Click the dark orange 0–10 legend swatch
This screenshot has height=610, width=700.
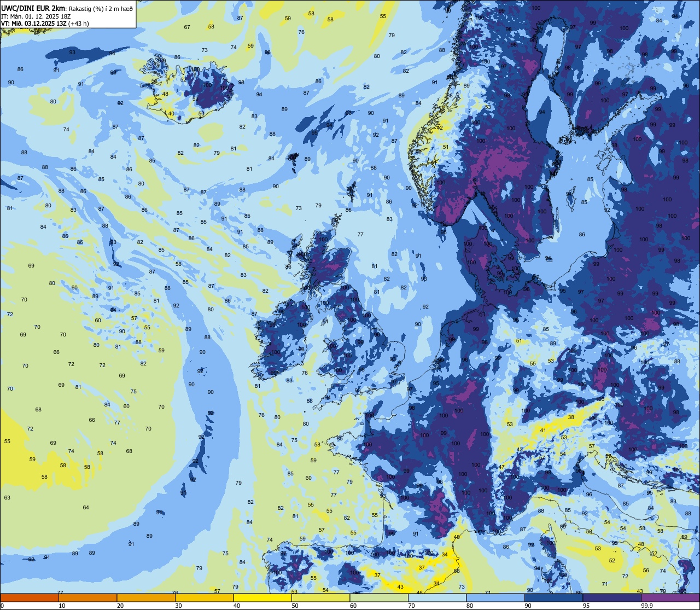[x=30, y=597]
